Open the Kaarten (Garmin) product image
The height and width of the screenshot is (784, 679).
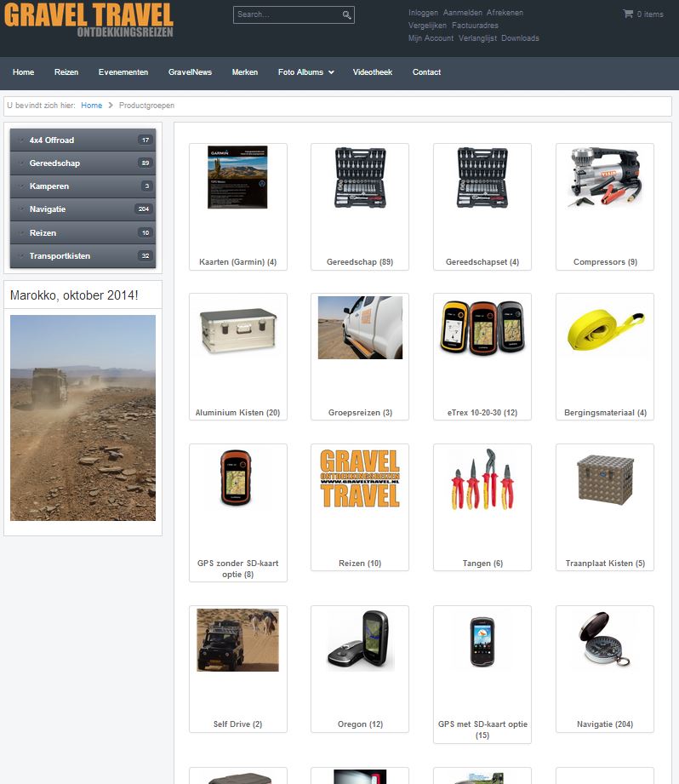tap(238, 177)
